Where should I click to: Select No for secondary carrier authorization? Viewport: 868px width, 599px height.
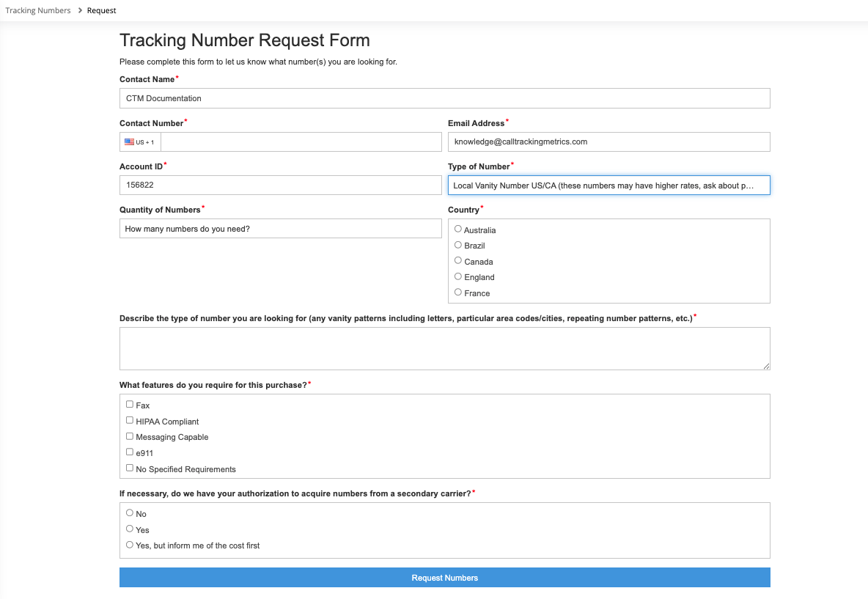click(130, 513)
